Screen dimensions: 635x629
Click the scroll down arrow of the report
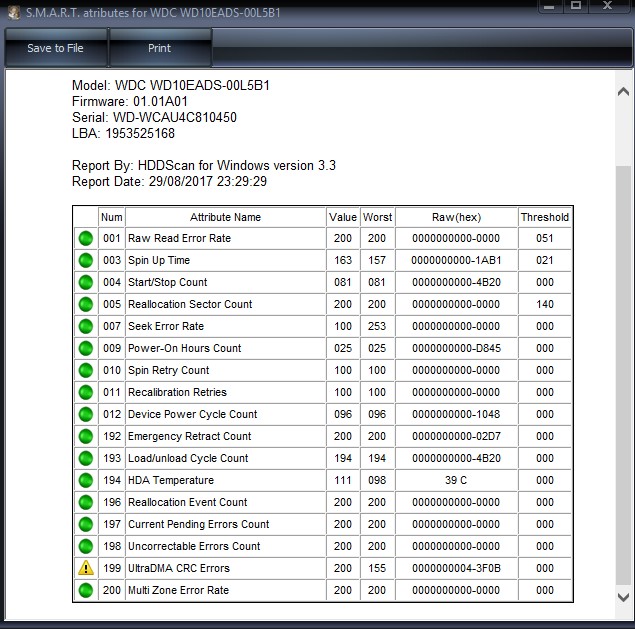click(623, 597)
